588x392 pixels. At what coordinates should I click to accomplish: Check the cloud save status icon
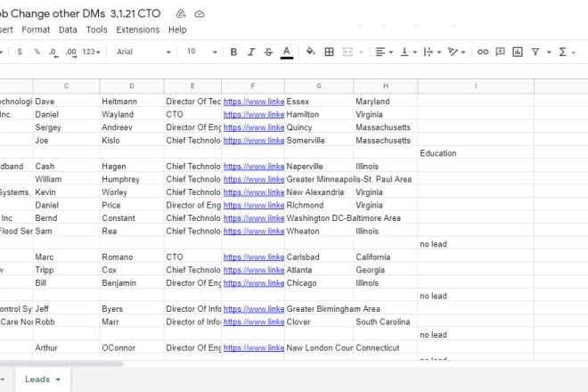(200, 14)
